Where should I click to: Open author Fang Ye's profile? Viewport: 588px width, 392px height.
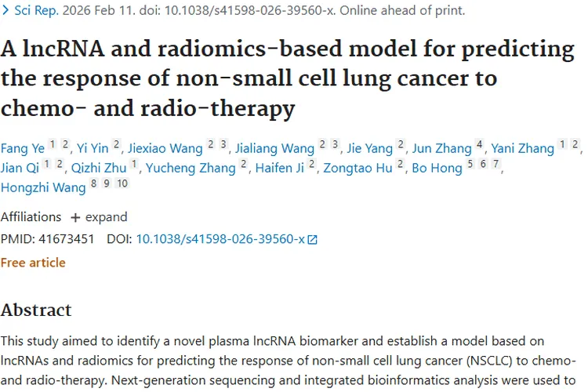[x=22, y=147]
